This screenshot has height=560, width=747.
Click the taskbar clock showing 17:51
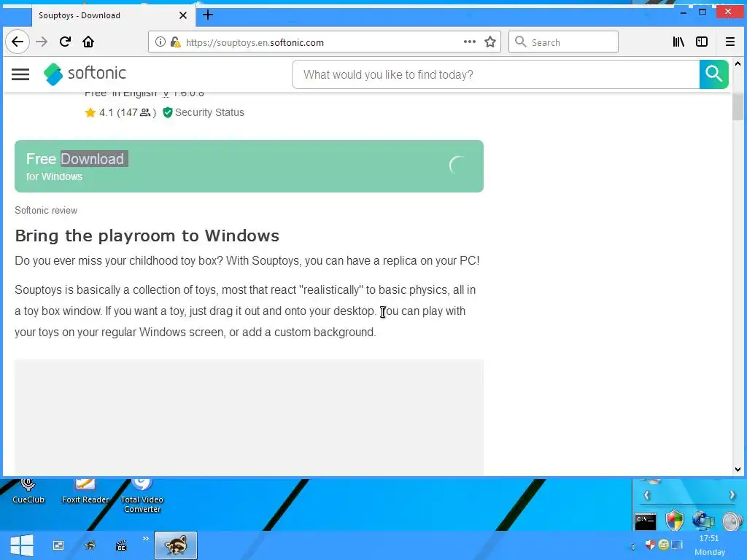(x=709, y=538)
